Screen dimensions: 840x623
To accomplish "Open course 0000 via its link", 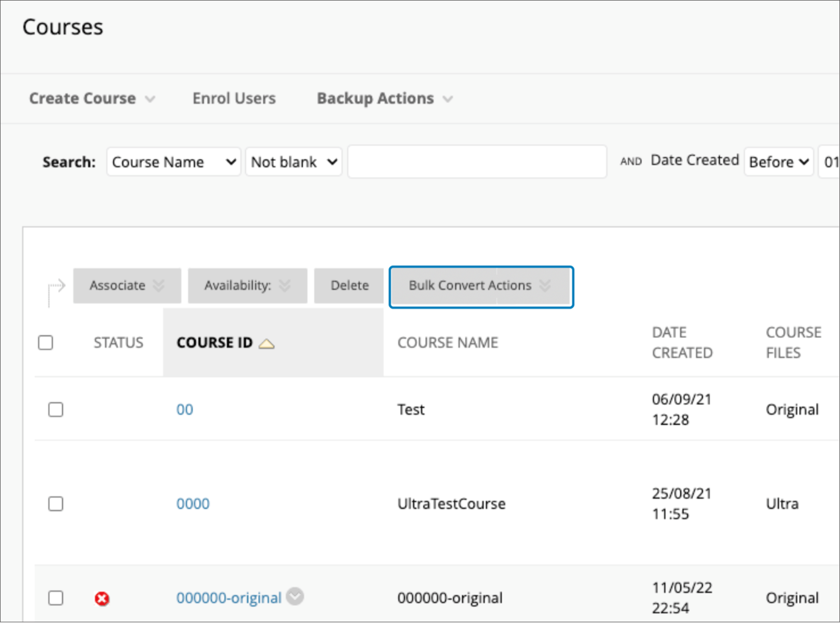I will point(193,504).
